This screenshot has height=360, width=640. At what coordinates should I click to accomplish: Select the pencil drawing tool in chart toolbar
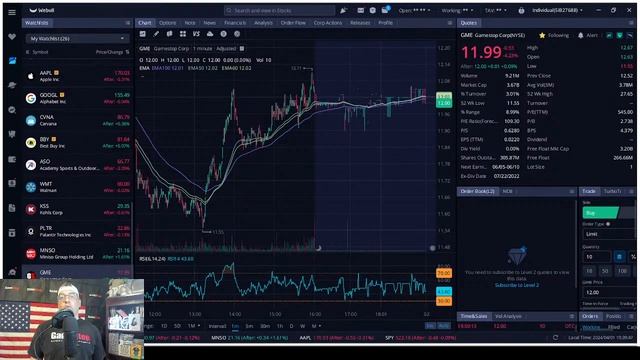click(x=156, y=34)
